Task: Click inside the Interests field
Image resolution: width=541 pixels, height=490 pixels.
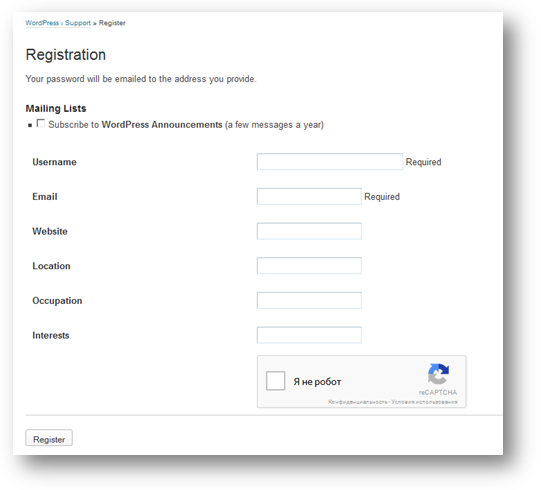Action: 309,335
